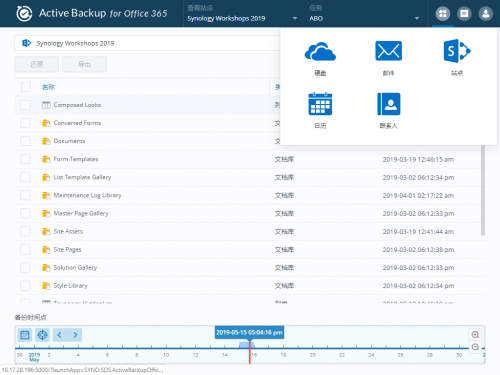Zoom out on the backup timeline
Viewport: 500px width, 375px height.
(475, 347)
